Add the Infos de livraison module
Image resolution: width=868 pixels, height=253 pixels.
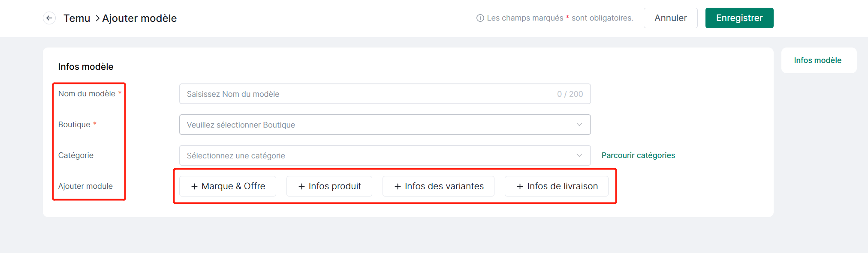[x=557, y=186]
